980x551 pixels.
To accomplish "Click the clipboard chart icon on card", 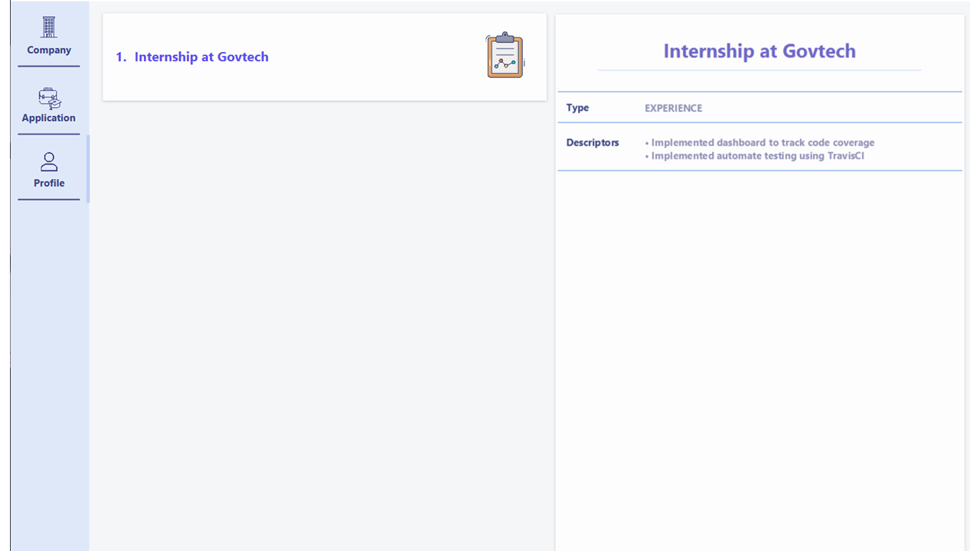I will click(x=505, y=55).
